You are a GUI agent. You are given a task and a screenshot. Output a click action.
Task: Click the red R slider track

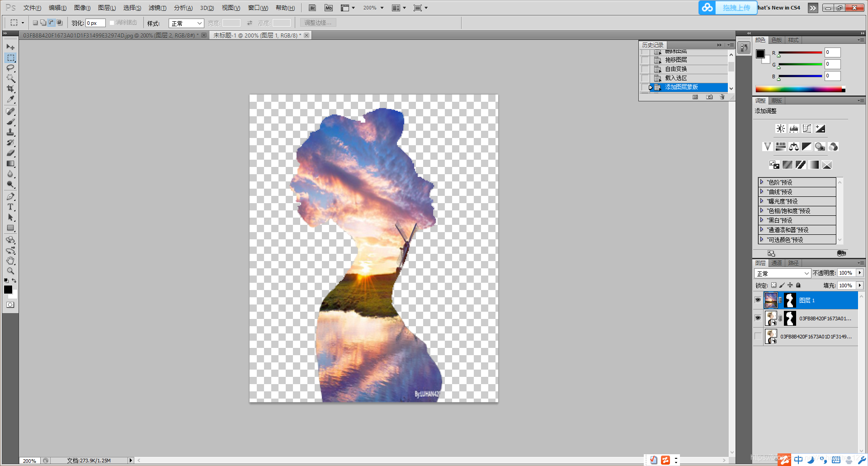tap(799, 52)
